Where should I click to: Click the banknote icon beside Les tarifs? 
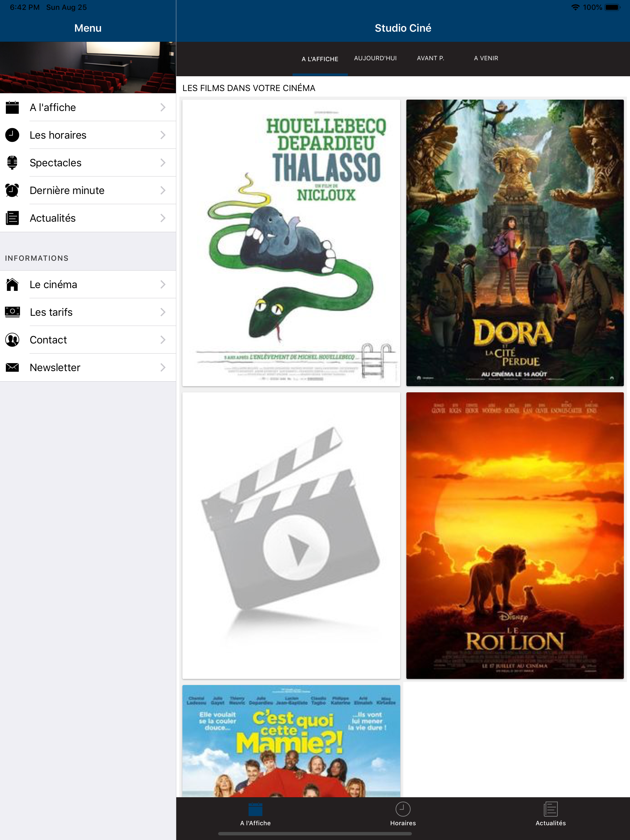click(12, 312)
